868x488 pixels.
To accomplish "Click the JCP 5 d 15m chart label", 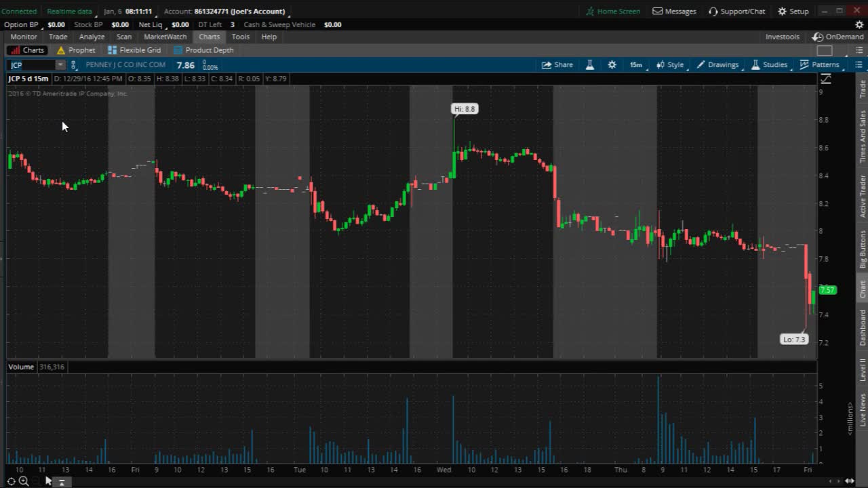I will pos(28,79).
